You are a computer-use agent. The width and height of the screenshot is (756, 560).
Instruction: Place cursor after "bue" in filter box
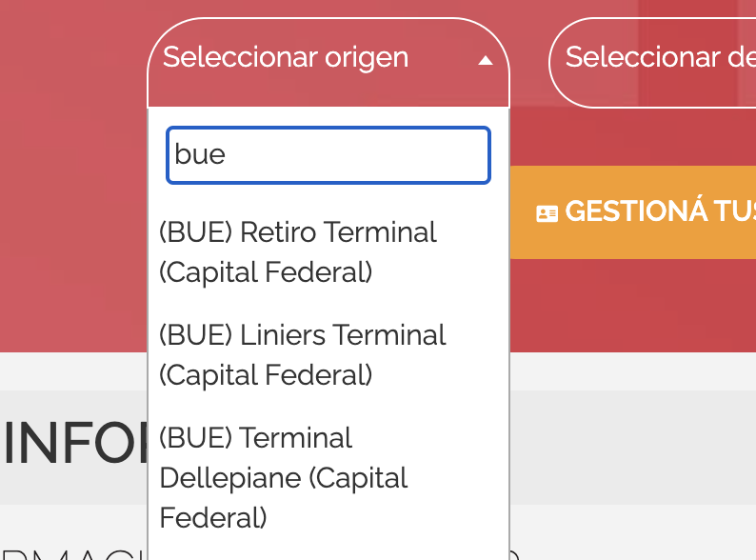coord(227,155)
